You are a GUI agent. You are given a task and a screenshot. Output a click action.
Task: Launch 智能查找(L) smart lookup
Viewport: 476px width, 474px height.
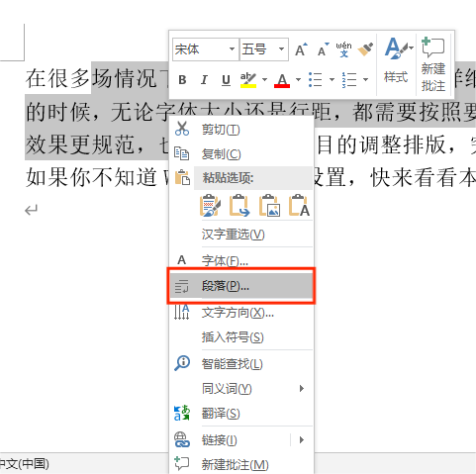(x=240, y=364)
